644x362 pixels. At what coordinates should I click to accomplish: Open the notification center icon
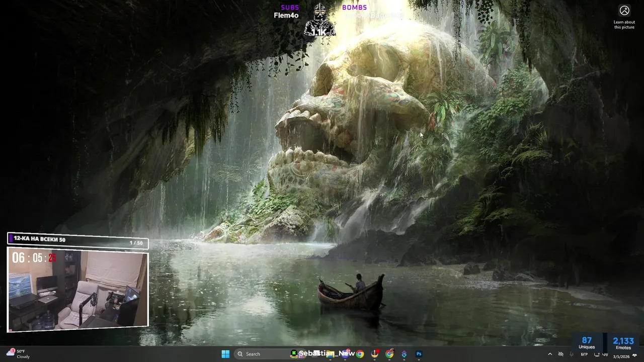tap(634, 355)
